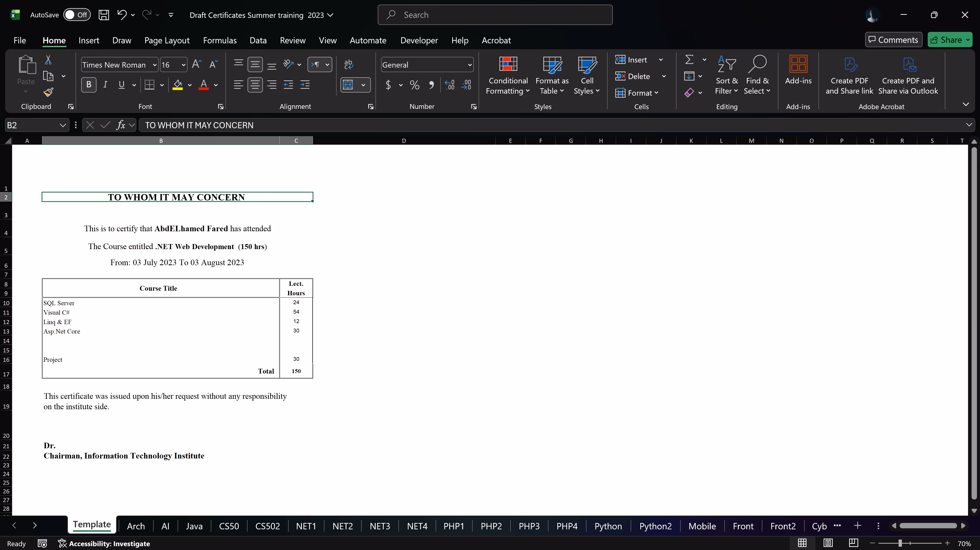980x550 pixels.
Task: Toggle Align Left
Action: 238,84
